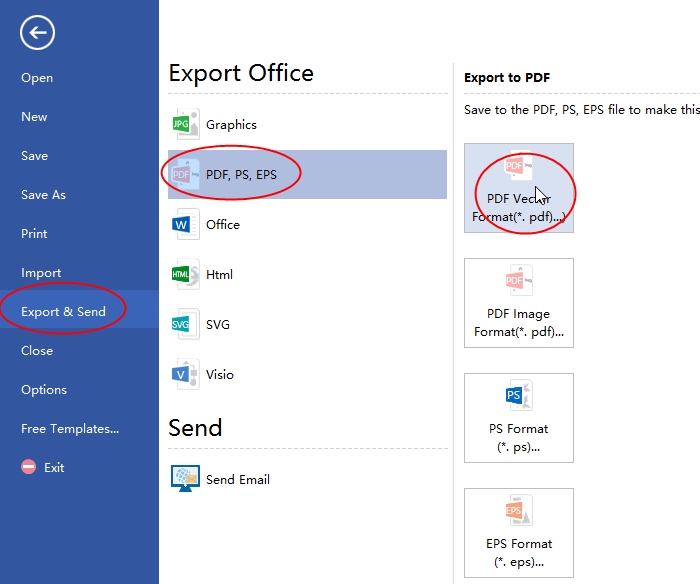This screenshot has height=584, width=700.
Task: Export using PDF Image Format button
Action: pyautogui.click(x=519, y=303)
